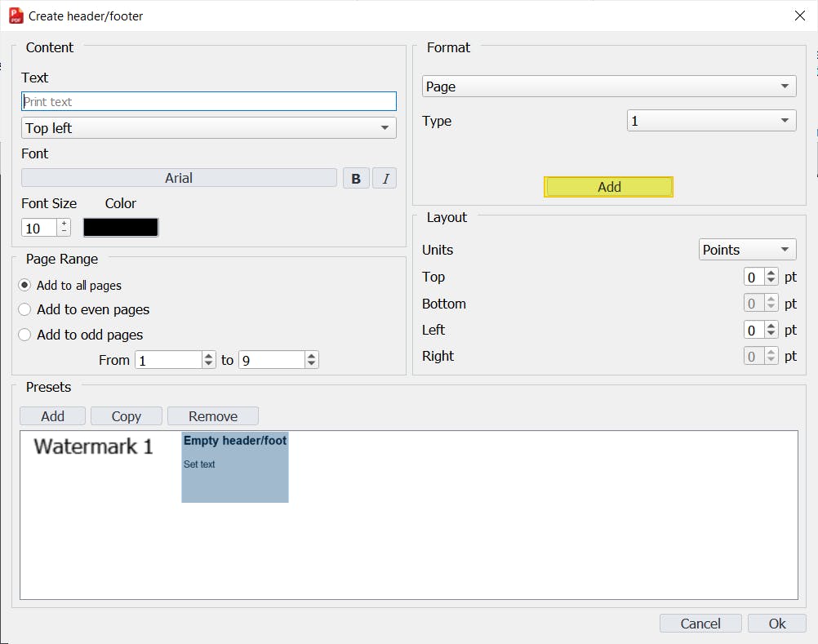This screenshot has width=818, height=644.
Task: Increase Left margin using its up arrow
Action: tap(771, 326)
